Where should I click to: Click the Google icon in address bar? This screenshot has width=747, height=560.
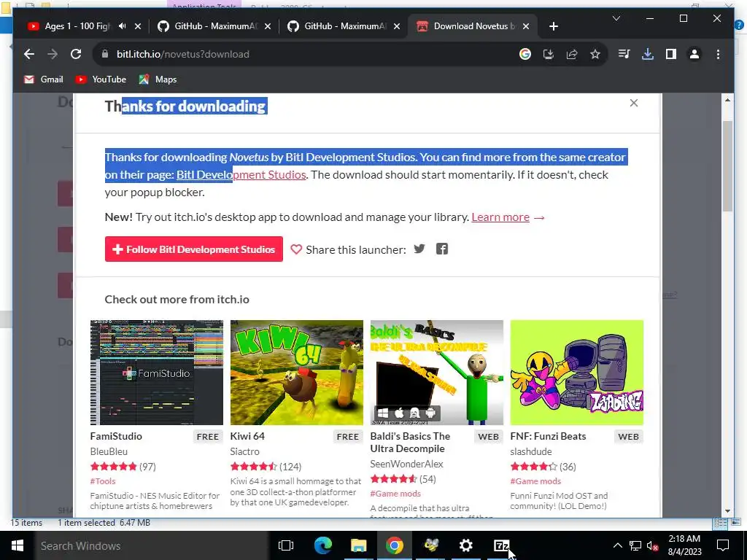(x=525, y=54)
